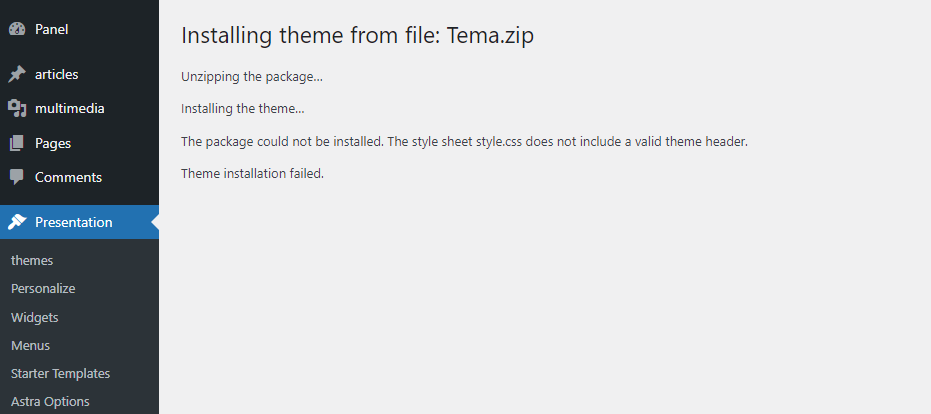931x414 pixels.
Task: Open the Menus submenu link
Action: pyautogui.click(x=30, y=346)
